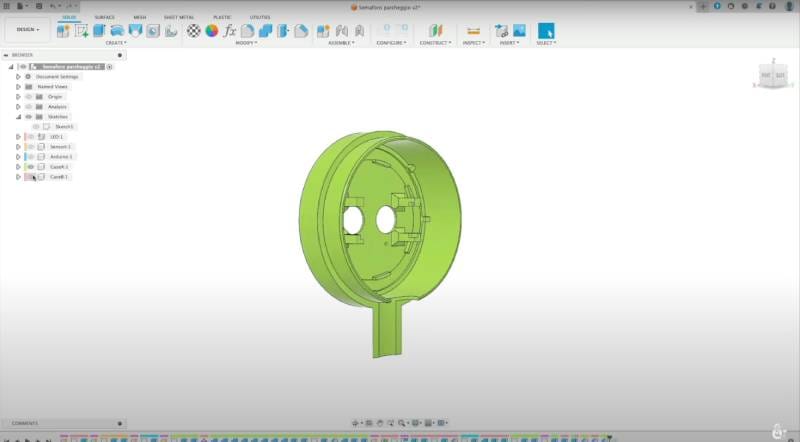Open the MODIFY dropdown menu
Screen dimensions: 800x442
click(x=246, y=43)
